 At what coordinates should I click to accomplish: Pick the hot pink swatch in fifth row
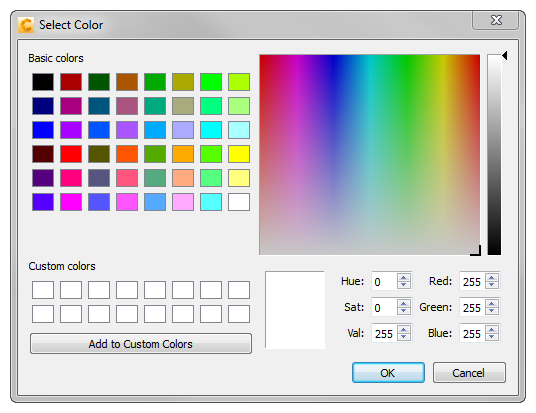71,178
